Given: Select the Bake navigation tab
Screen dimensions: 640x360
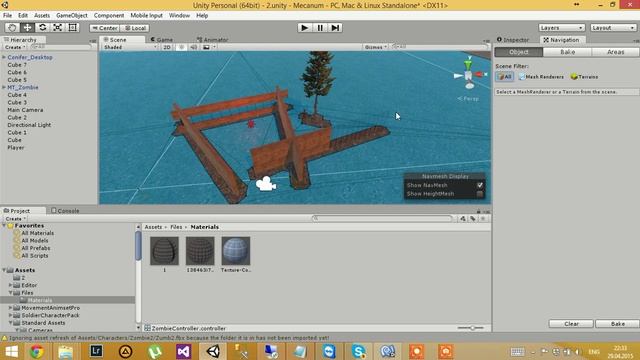Looking at the screenshot, I should click(x=567, y=52).
